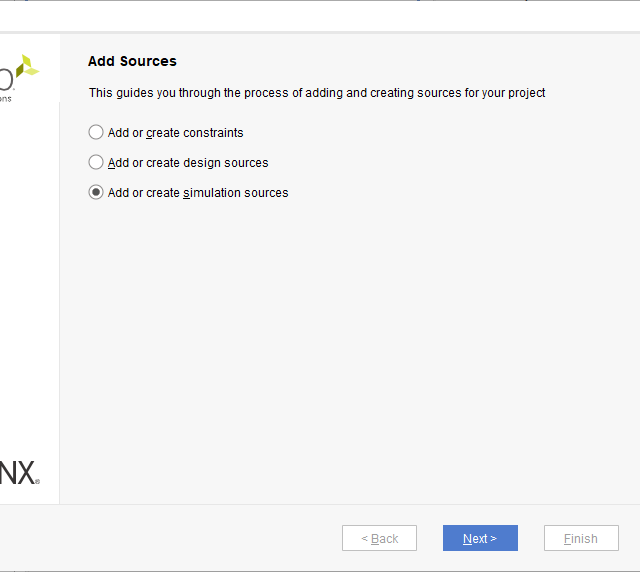Select the Add or create simulation sources radio
Viewport: 640px width, 572px height.
[96, 192]
